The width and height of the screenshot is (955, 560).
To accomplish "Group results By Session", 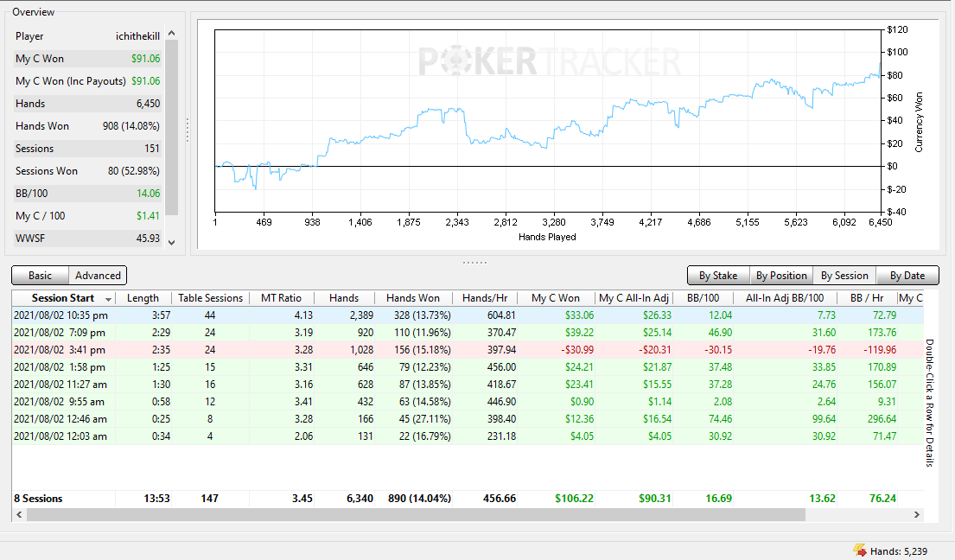I will [844, 275].
